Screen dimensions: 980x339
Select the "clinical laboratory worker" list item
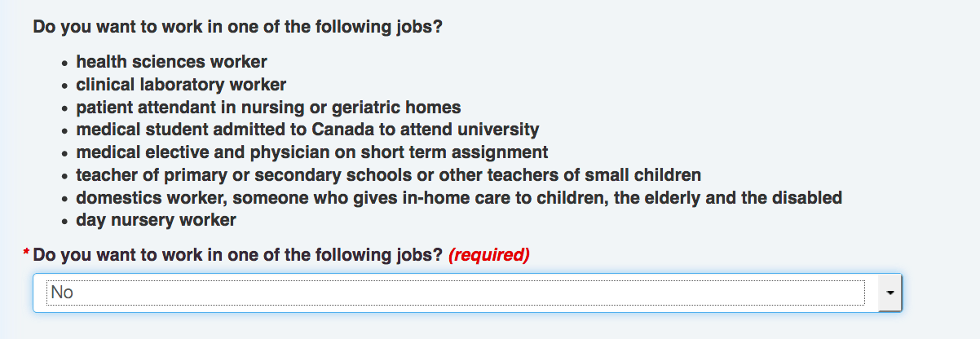(x=181, y=84)
